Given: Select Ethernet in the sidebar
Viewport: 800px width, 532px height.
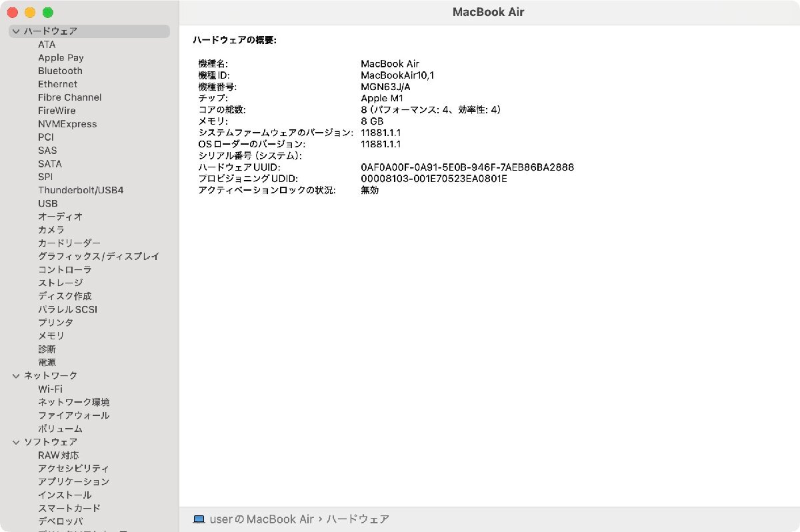Looking at the screenshot, I should click(x=57, y=84).
